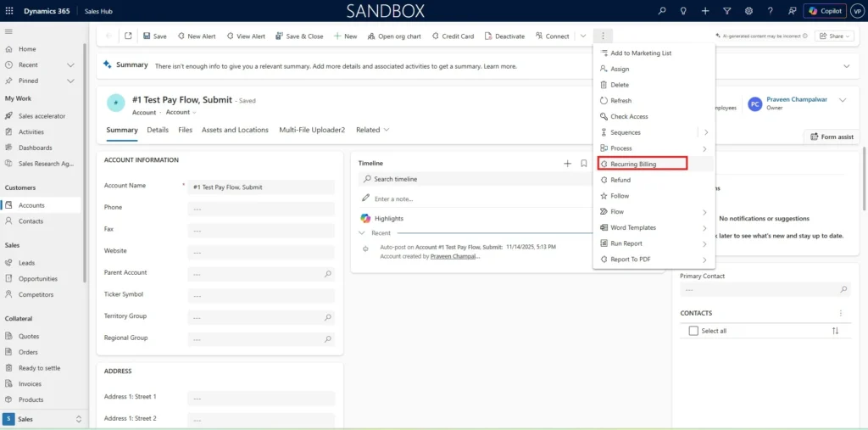Screen dimensions: 868x430
Task: Select Refresh in overflow menu
Action: (x=654, y=101)
